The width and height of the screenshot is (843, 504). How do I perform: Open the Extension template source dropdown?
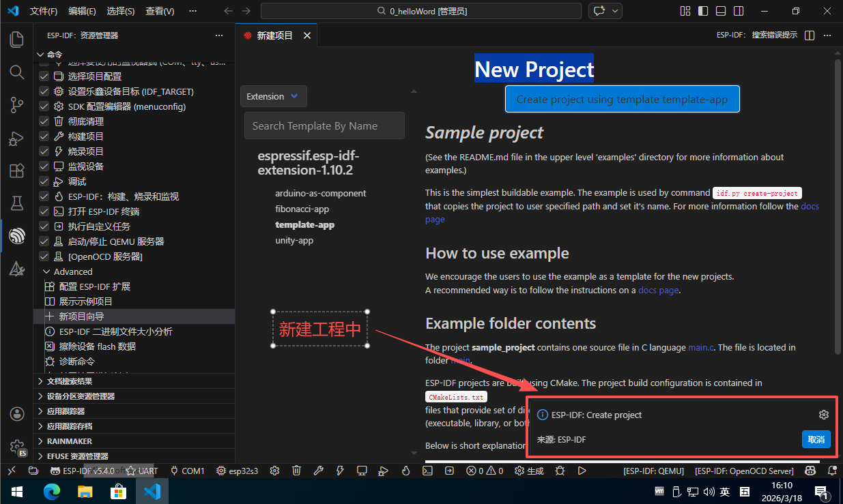273,96
